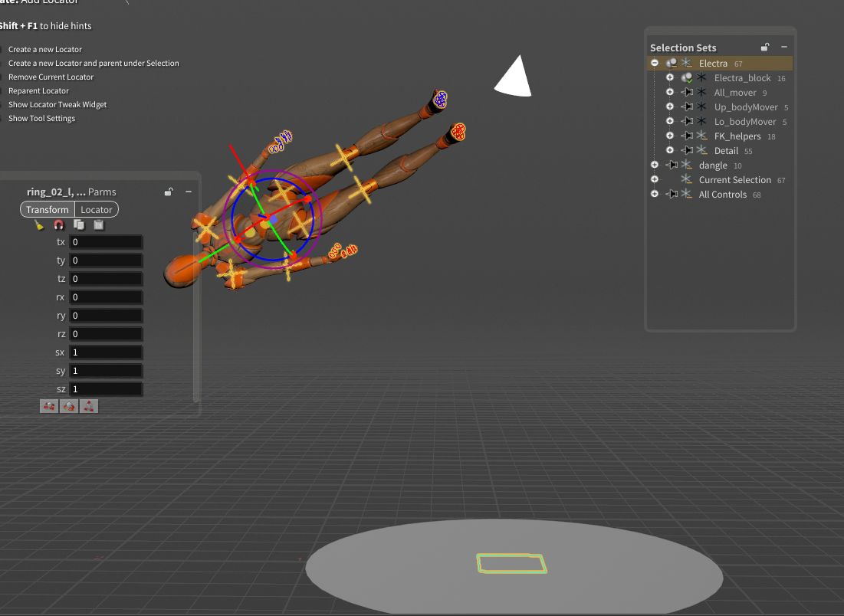Click the sx value field
The width and height of the screenshot is (844, 616).
[x=106, y=352]
